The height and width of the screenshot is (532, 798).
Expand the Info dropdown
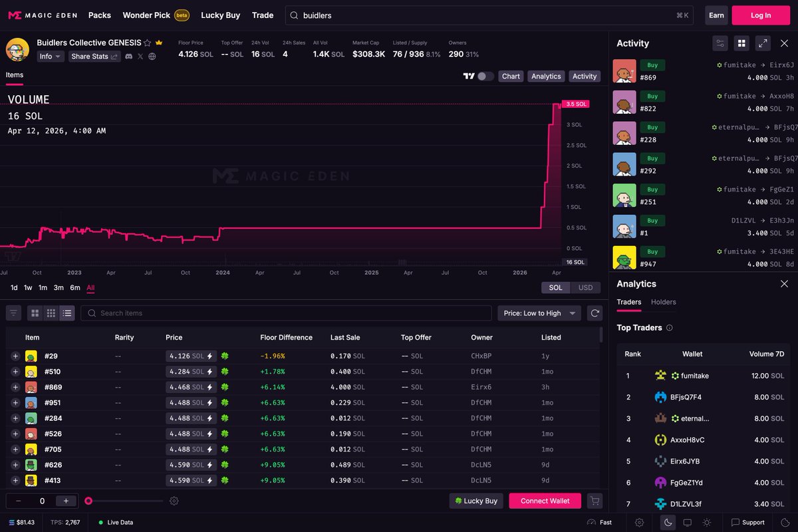click(51, 57)
